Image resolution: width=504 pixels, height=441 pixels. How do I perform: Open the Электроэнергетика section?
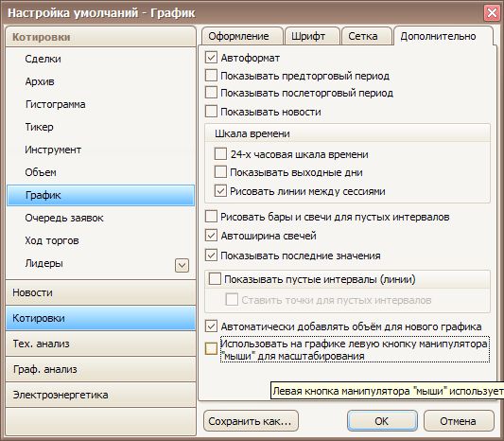click(x=100, y=395)
